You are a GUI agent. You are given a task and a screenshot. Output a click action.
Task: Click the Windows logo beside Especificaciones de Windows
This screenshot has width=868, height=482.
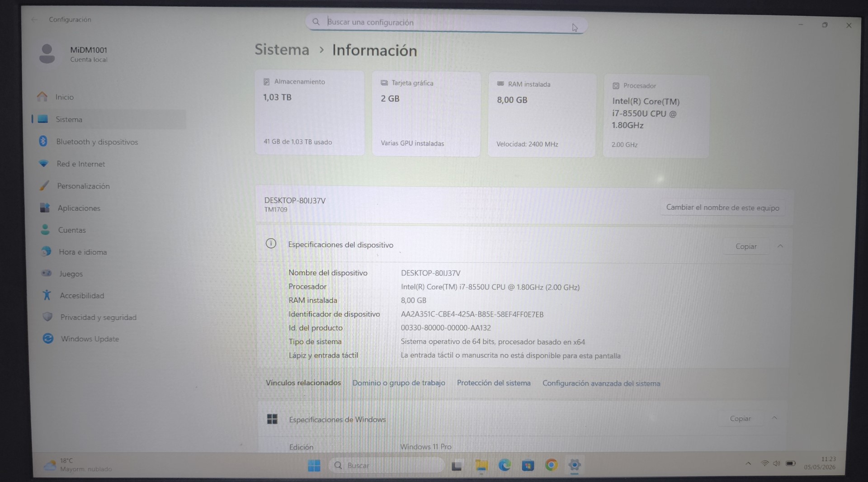click(272, 419)
